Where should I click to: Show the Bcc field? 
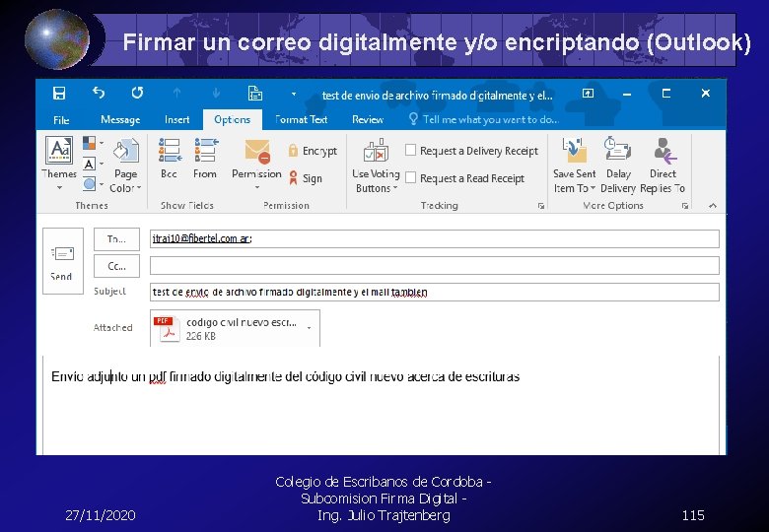point(170,159)
